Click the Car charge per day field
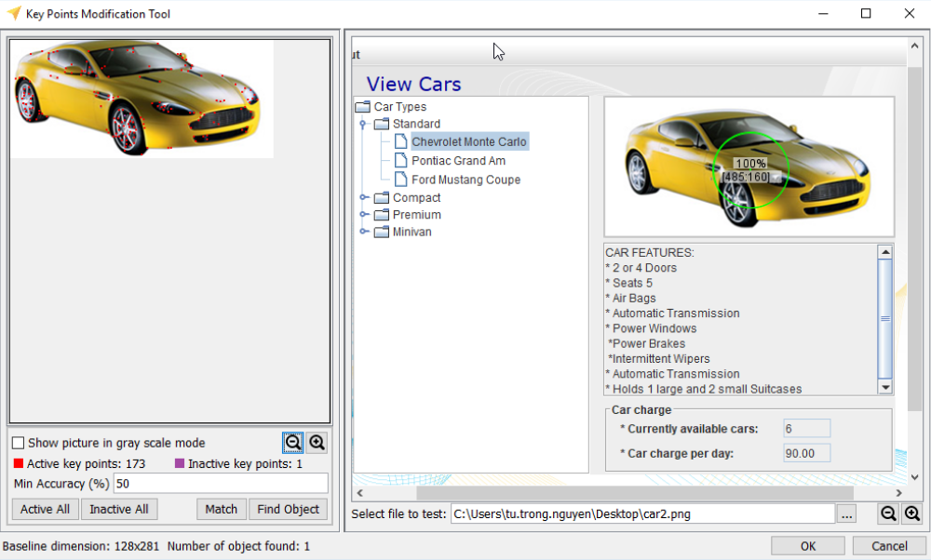 click(x=806, y=453)
